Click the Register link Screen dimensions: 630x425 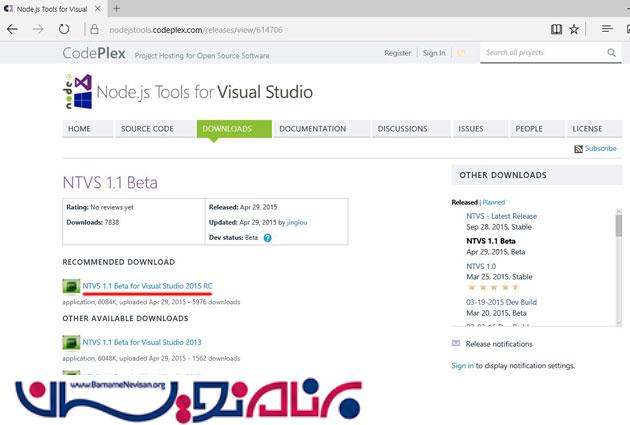tap(397, 53)
